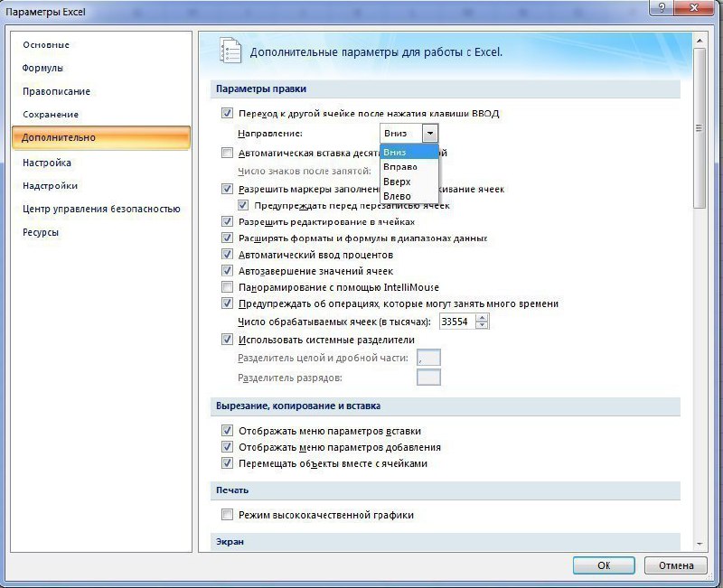Click the Параметры правки section header
The width and height of the screenshot is (723, 588).
[445, 89]
